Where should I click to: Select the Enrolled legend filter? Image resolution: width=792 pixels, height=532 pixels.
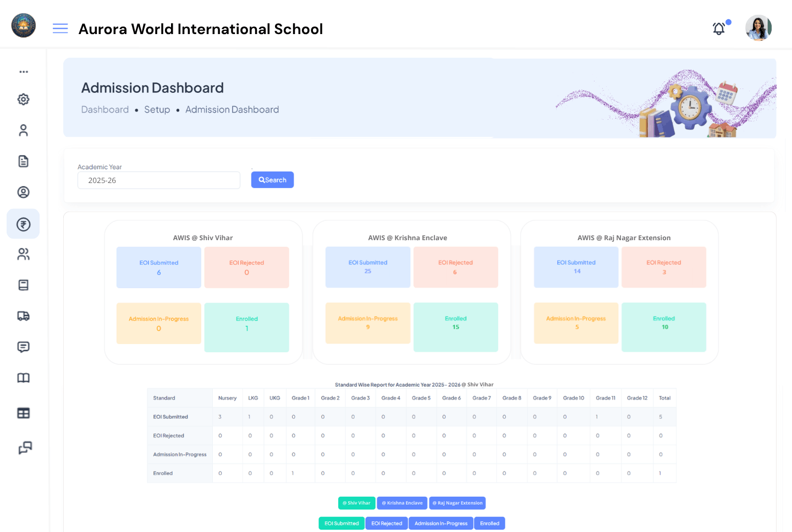tap(489, 523)
